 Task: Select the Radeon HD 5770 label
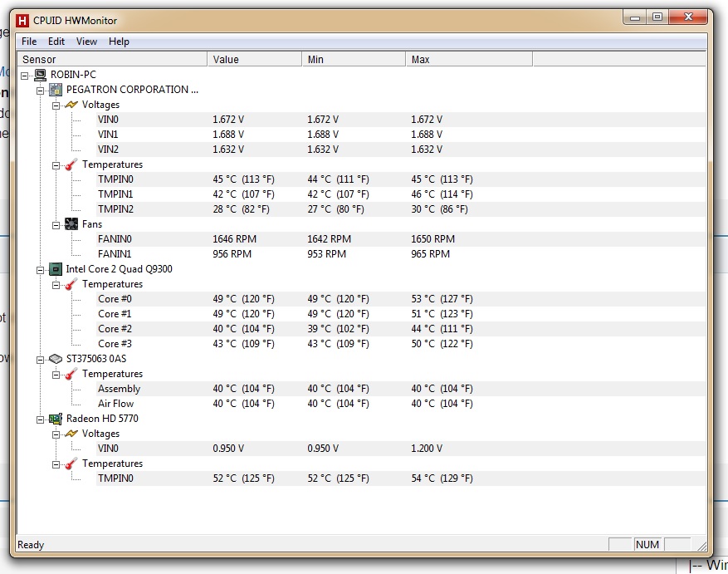[x=102, y=419]
